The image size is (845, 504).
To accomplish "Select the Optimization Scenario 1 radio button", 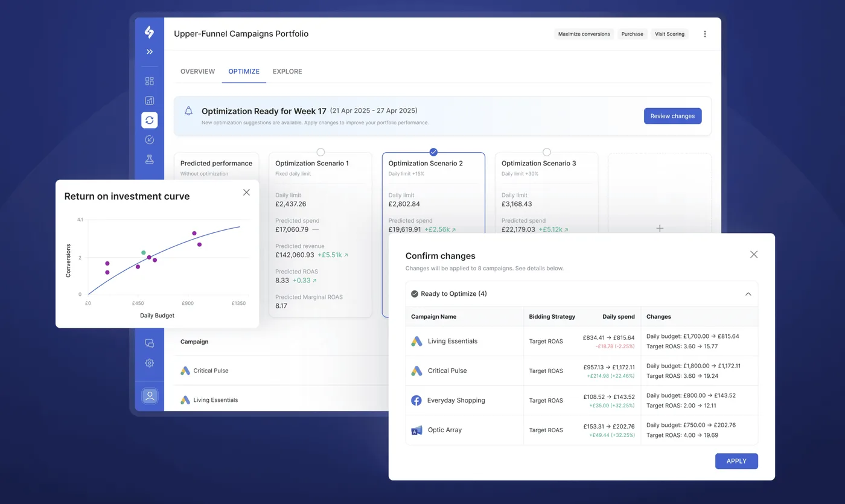I will tap(320, 152).
